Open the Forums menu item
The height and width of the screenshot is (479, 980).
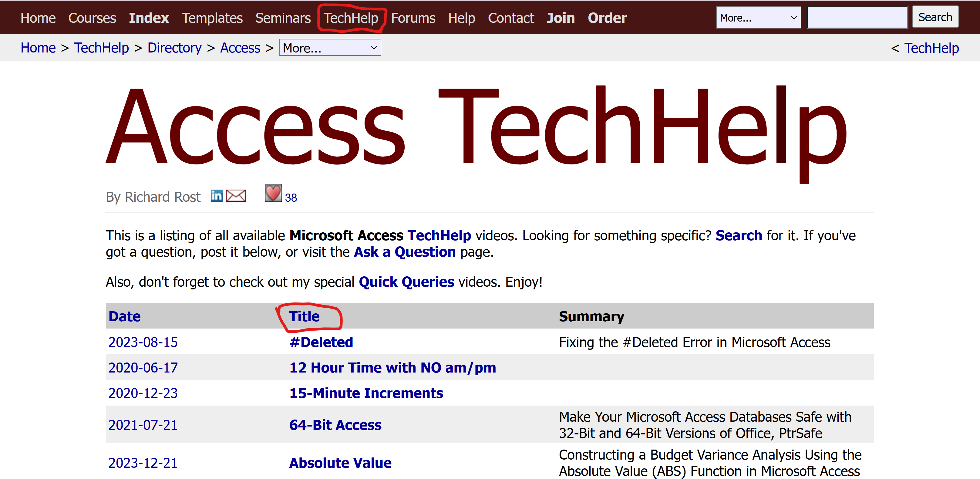413,18
